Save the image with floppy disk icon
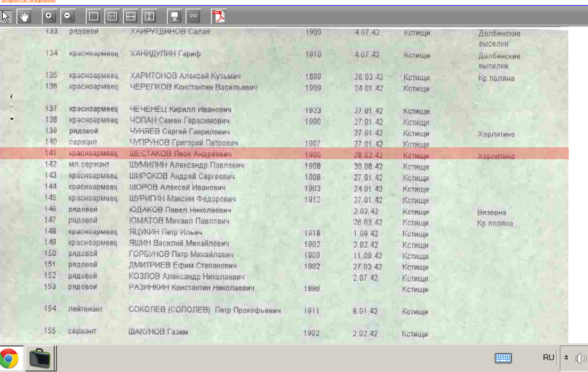 click(175, 16)
